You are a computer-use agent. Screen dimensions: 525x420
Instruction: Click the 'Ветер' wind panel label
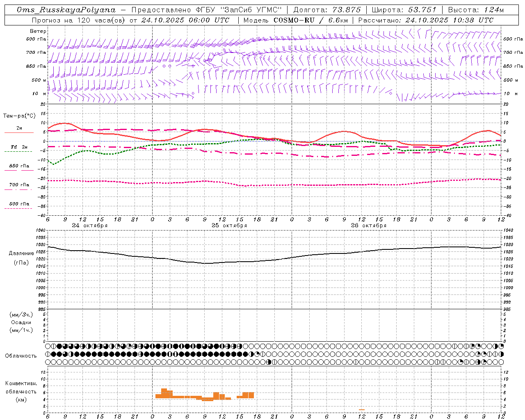(x=38, y=31)
